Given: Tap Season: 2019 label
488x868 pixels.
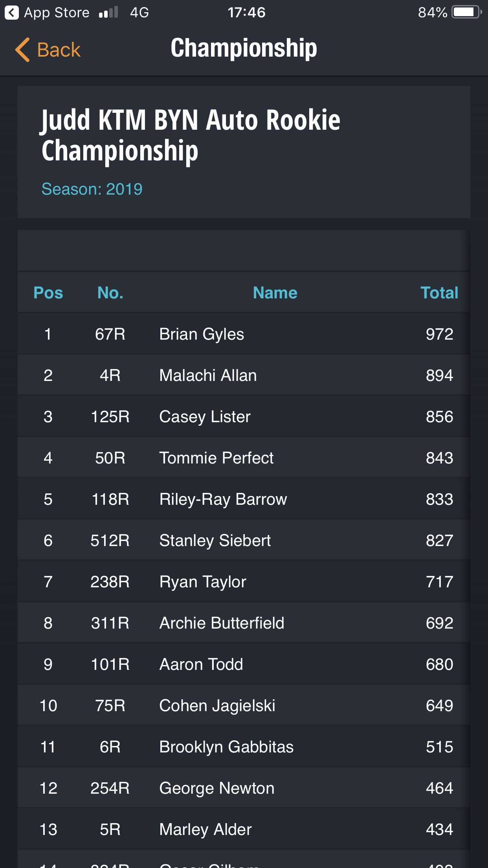Looking at the screenshot, I should (x=92, y=189).
